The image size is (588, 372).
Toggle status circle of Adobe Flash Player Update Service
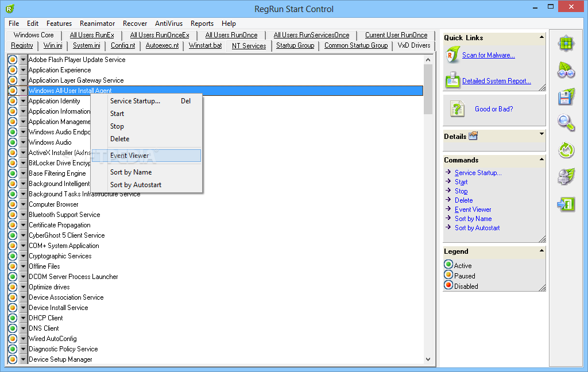click(x=13, y=60)
